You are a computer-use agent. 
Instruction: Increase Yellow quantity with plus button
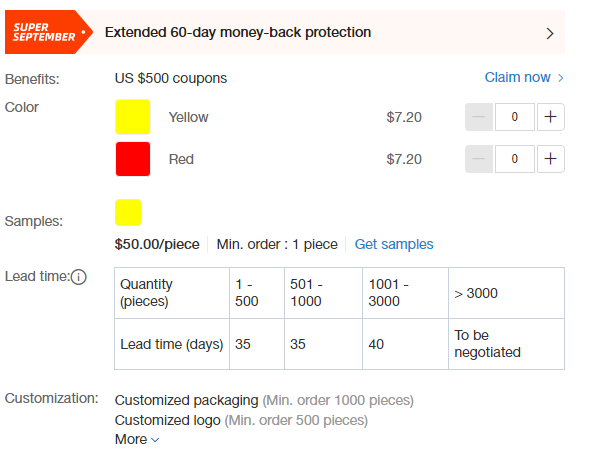(550, 117)
